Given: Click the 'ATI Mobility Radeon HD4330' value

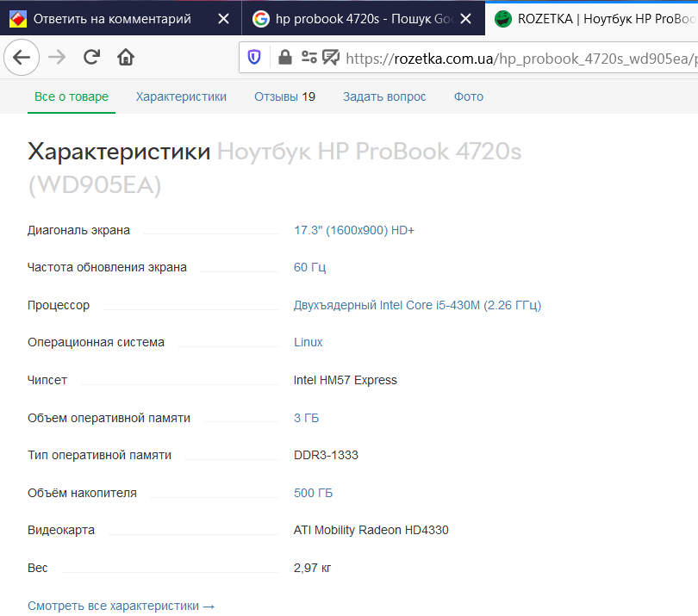Looking at the screenshot, I should pos(371,530).
